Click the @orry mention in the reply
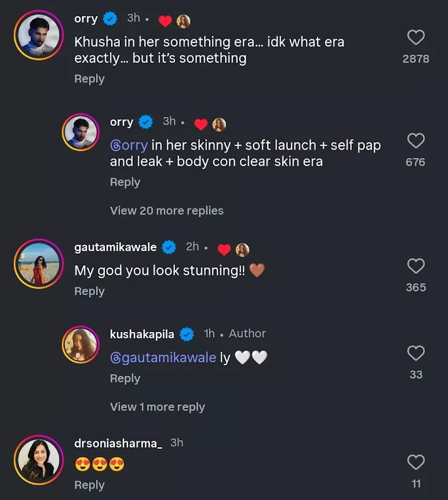 click(x=129, y=145)
